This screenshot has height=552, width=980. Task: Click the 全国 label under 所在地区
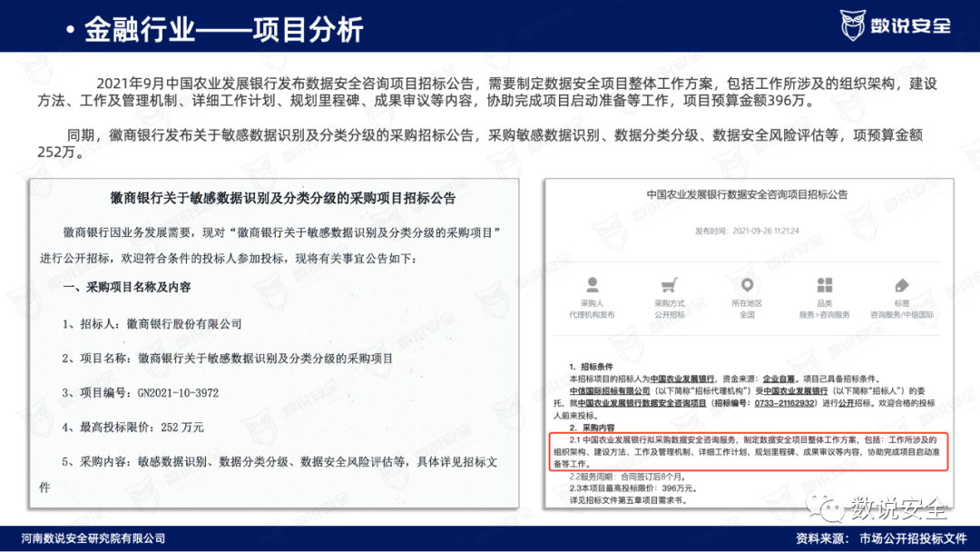[x=747, y=314]
